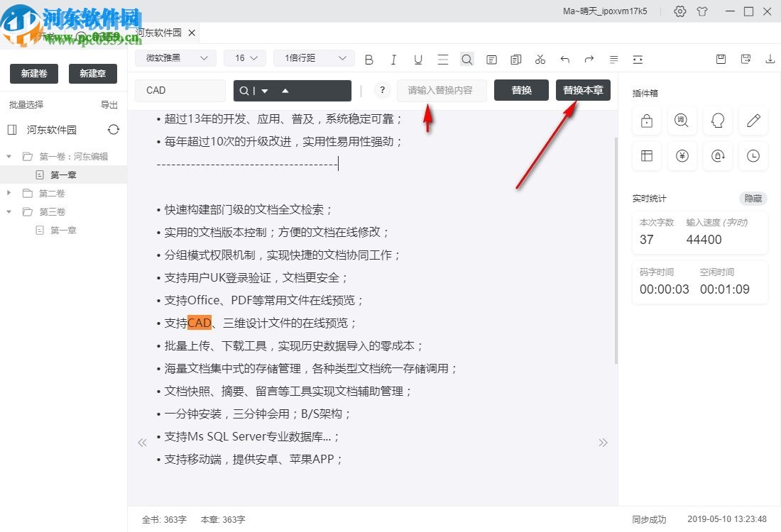781x532 pixels.
Task: Click the save icon on the right toolbar
Action: tap(721, 59)
